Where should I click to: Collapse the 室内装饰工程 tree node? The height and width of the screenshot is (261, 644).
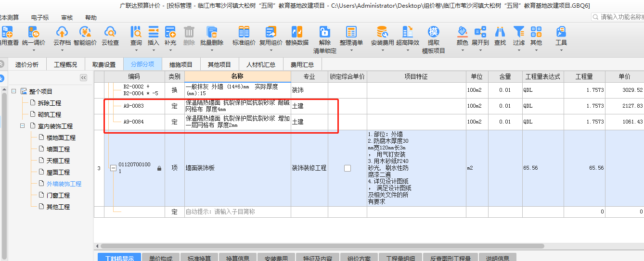pos(23,126)
